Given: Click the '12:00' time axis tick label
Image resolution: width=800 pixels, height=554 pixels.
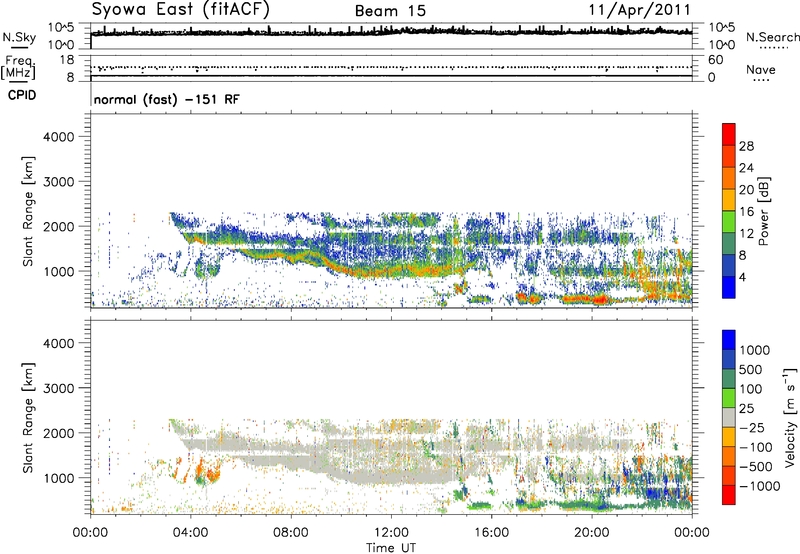Looking at the screenshot, I should point(391,533).
